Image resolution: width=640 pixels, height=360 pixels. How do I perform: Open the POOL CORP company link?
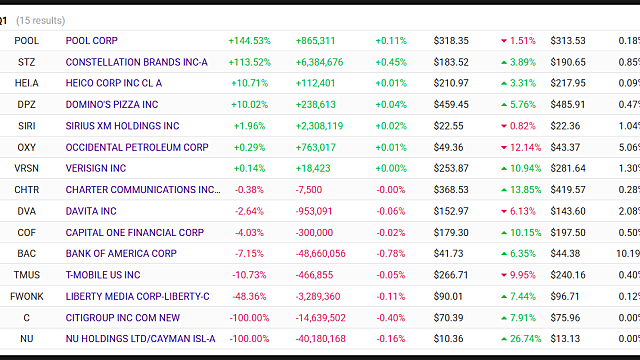click(91, 41)
